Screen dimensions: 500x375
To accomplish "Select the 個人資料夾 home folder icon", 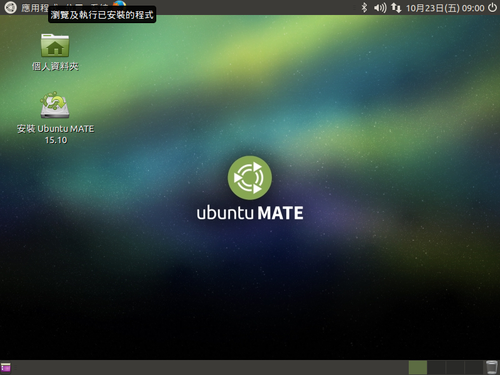I will tap(55, 45).
